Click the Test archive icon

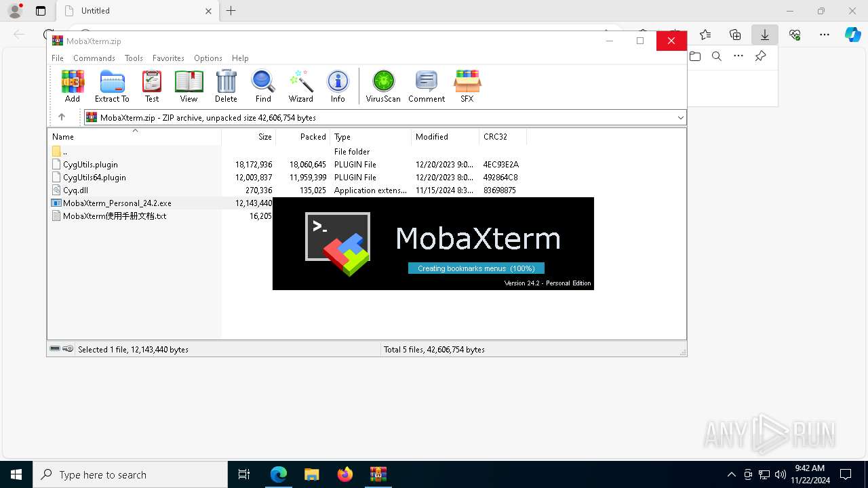pyautogui.click(x=152, y=86)
